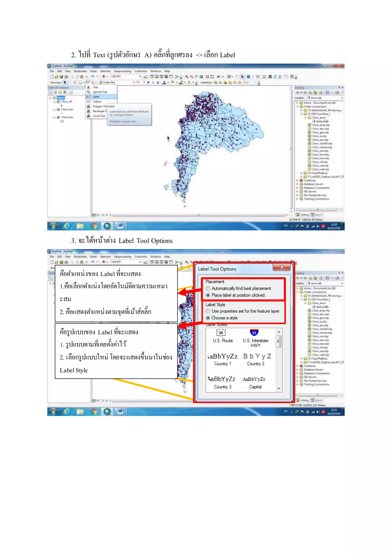Choose Label from the text tool menu

(96, 97)
